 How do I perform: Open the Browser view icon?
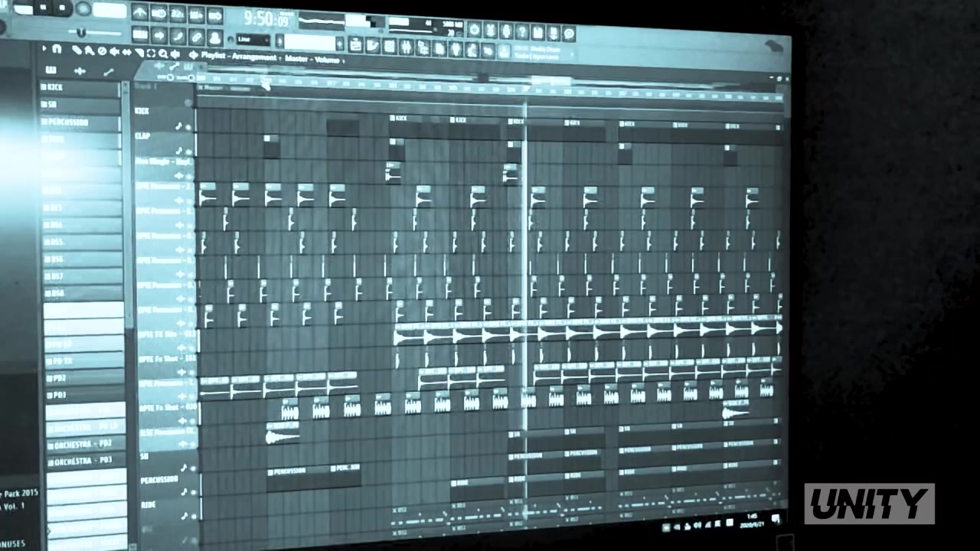point(423,47)
